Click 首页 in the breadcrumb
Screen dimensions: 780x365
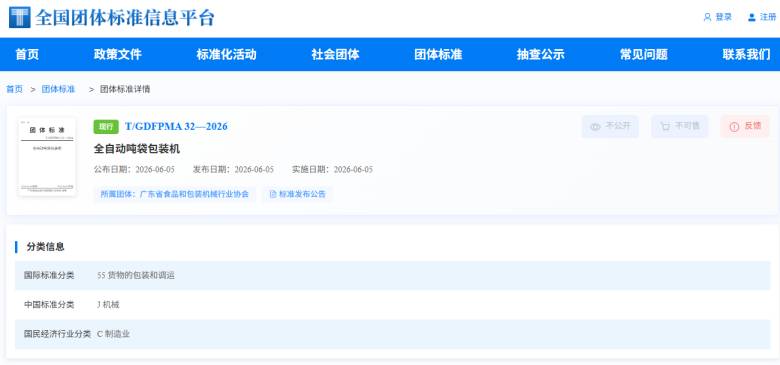[x=14, y=89]
